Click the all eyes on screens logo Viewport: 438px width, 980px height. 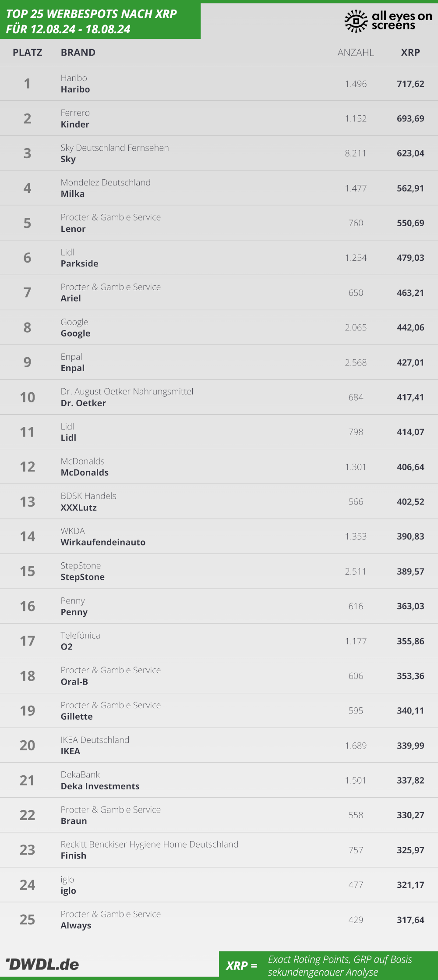tap(389, 21)
